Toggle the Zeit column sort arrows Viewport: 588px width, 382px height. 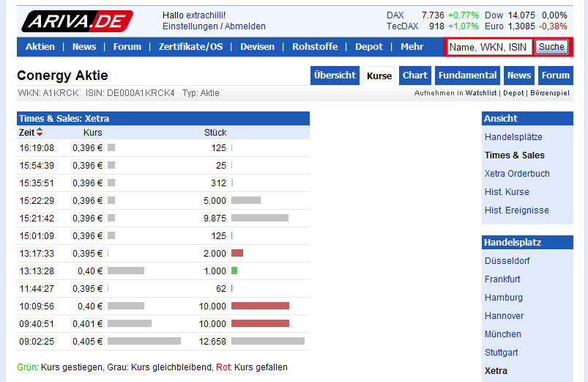(40, 132)
